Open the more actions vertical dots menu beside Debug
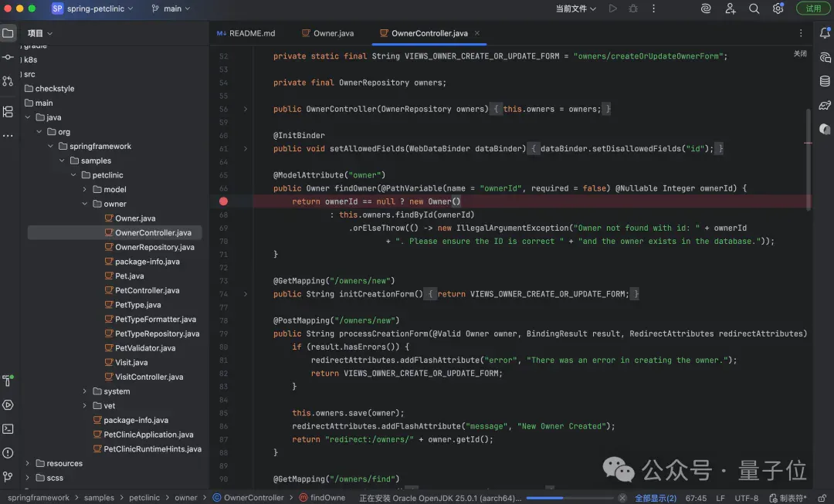The image size is (834, 504). tap(654, 8)
